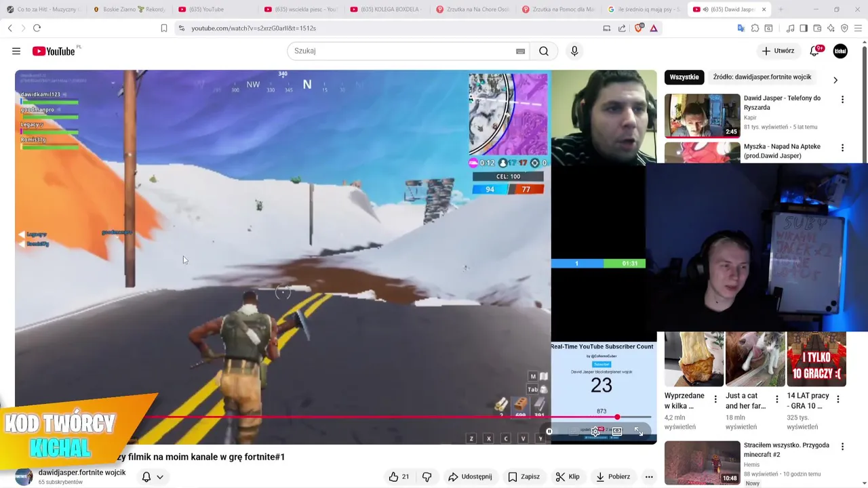This screenshot has height=488, width=868.
Task: Open the Dawid Jasper - Telefony do Ryszarda thumbnail
Action: point(702,115)
